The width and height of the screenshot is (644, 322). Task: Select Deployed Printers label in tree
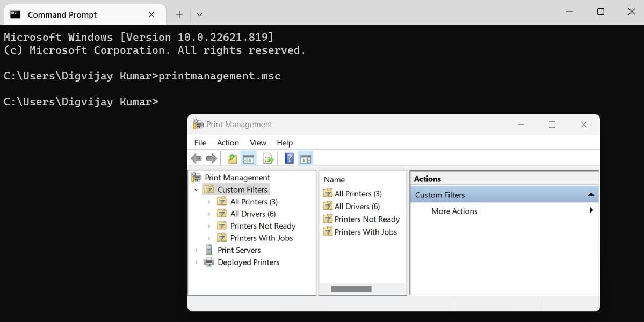click(x=249, y=262)
